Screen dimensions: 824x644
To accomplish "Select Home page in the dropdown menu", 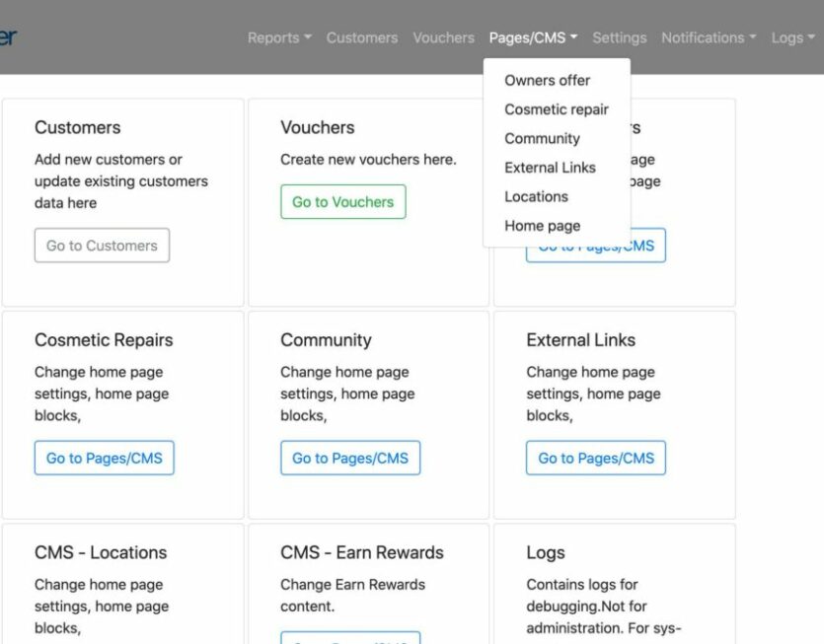I will (x=542, y=226).
